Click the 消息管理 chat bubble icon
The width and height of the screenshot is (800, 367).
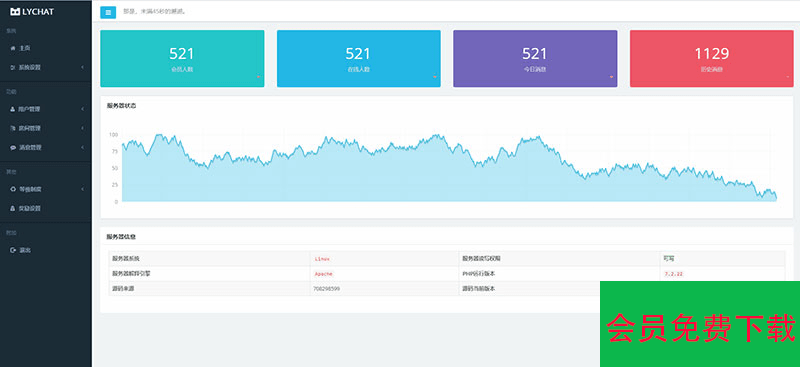13,148
